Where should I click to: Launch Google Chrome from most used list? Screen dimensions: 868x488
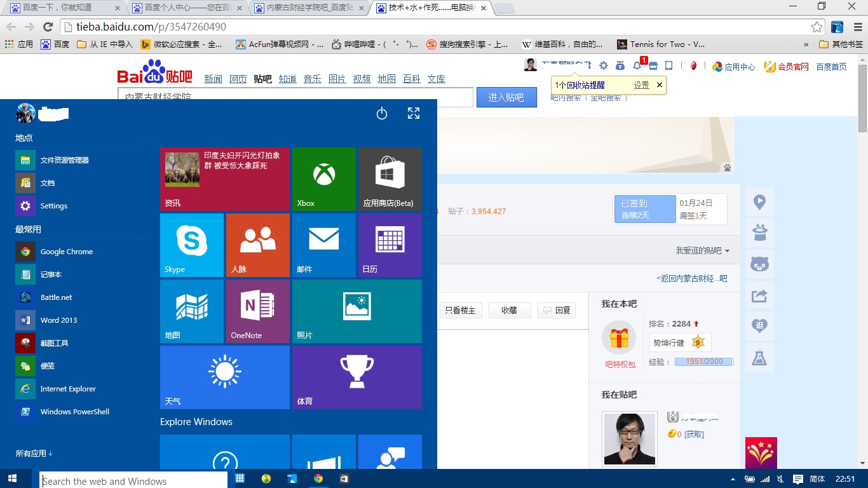pyautogui.click(x=79, y=252)
